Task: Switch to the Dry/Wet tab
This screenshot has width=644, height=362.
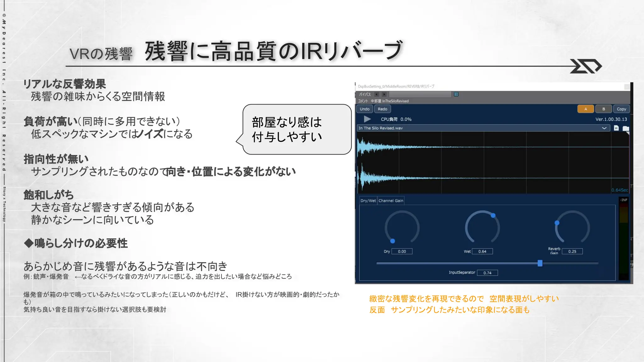Action: click(x=368, y=200)
